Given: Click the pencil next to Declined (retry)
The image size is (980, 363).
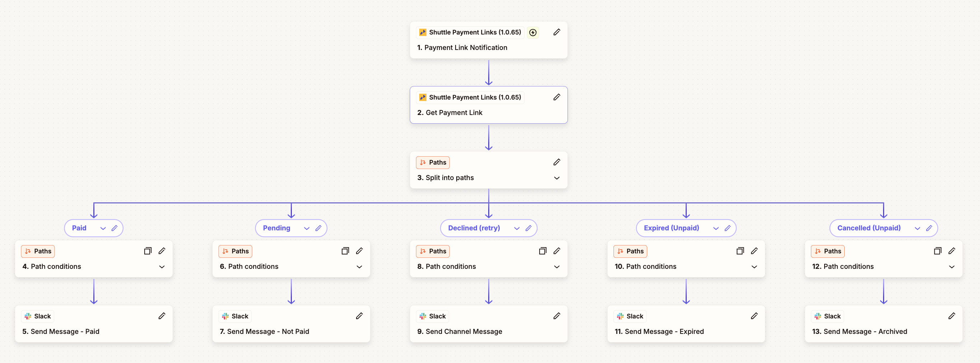Looking at the screenshot, I should click(529, 228).
